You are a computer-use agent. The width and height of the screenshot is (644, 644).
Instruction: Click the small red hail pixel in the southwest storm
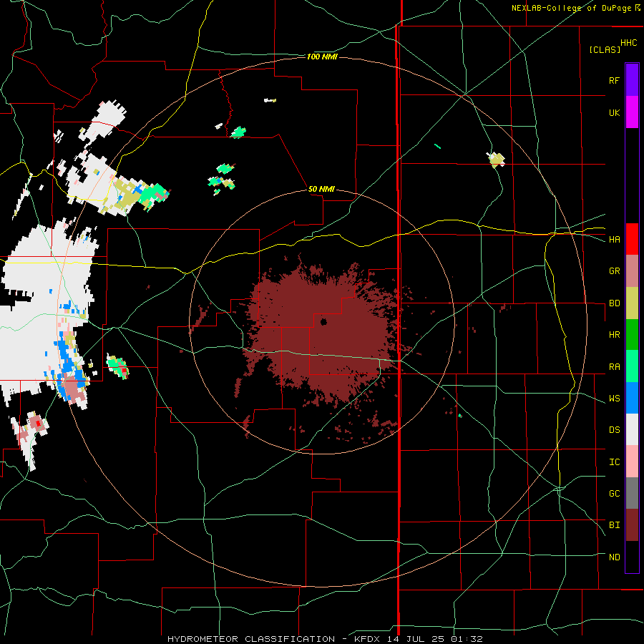tap(39, 423)
